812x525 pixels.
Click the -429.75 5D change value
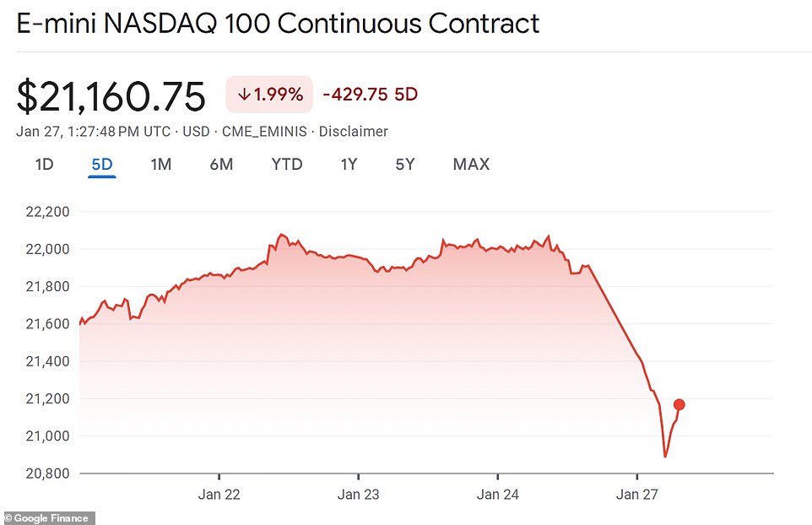pyautogui.click(x=369, y=94)
